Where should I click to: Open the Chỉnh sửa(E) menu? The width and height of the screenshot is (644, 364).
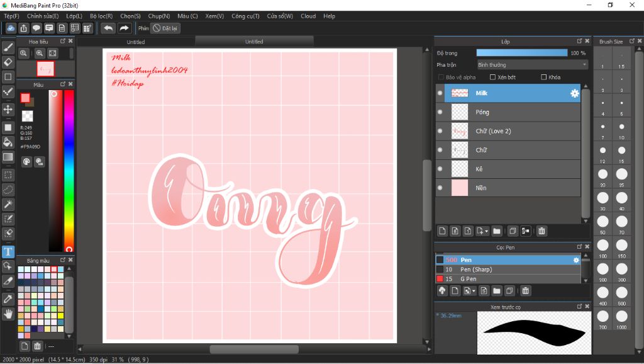(43, 16)
